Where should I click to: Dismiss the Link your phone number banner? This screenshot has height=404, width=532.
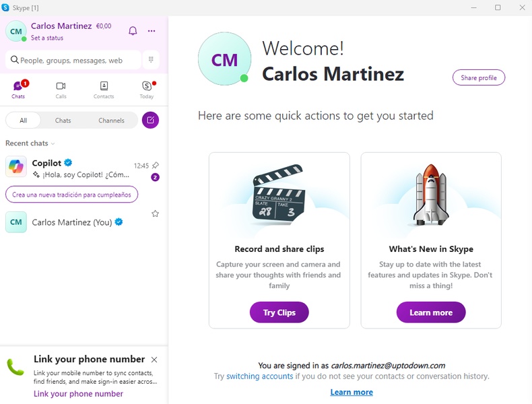pyautogui.click(x=154, y=360)
